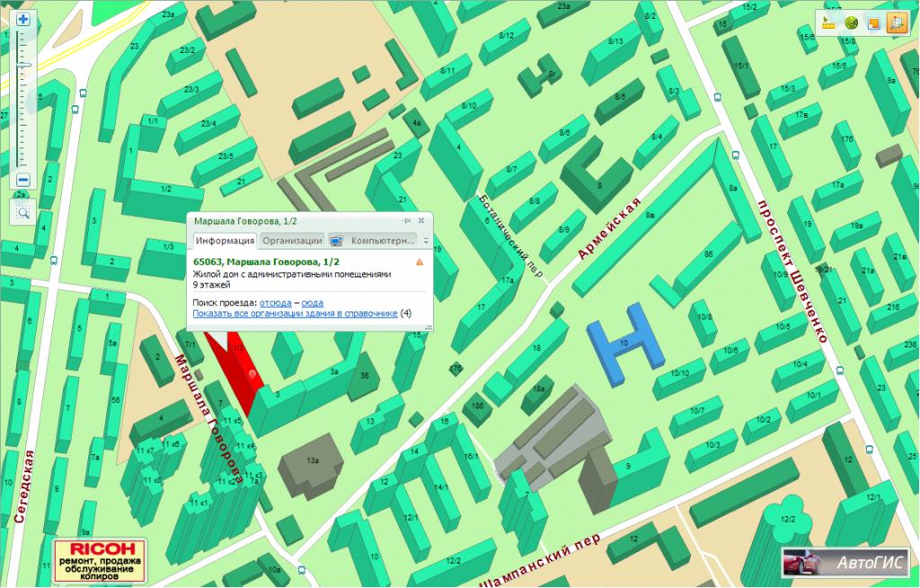The width and height of the screenshot is (920, 588).
Task: Zoom in with the plus button
Action: click(x=23, y=19)
